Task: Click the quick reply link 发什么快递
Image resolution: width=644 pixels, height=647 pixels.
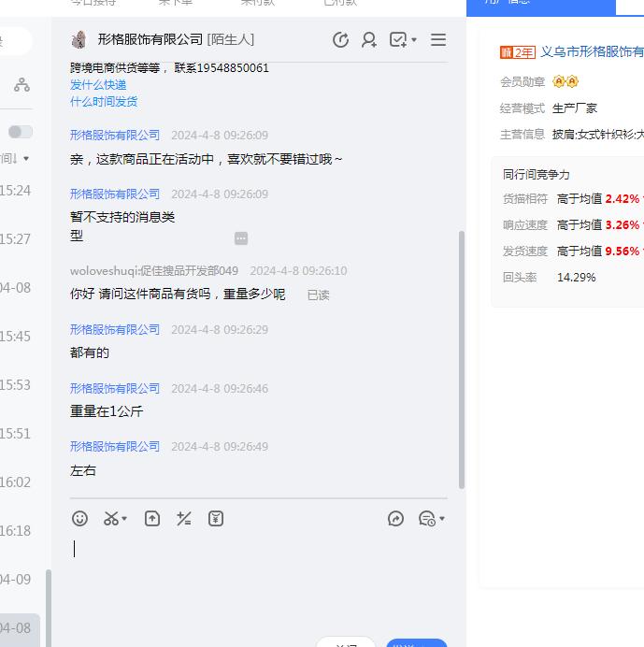Action: 98,85
